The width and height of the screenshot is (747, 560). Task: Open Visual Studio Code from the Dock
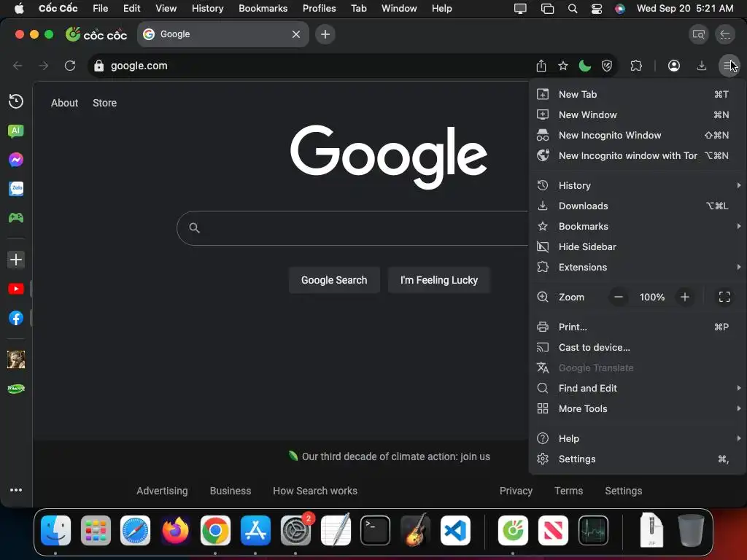[455, 531]
